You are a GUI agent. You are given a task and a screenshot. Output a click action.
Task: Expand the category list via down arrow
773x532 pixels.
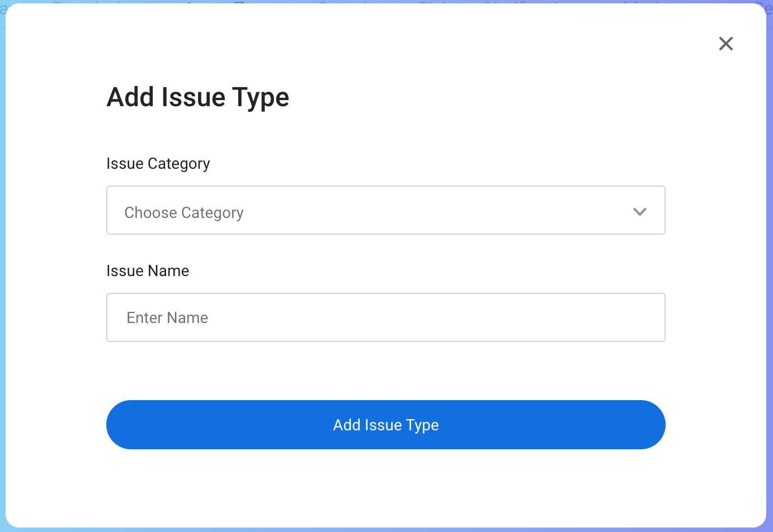639,211
